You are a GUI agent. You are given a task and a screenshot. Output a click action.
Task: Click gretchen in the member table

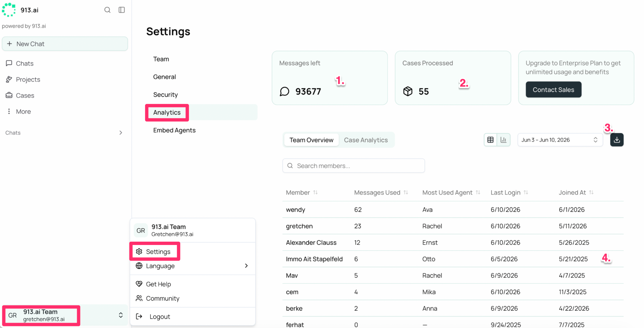[299, 226]
